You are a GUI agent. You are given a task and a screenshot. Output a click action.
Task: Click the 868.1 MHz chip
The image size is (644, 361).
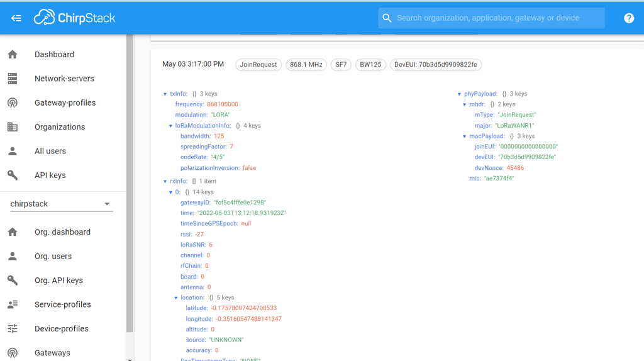tap(306, 65)
